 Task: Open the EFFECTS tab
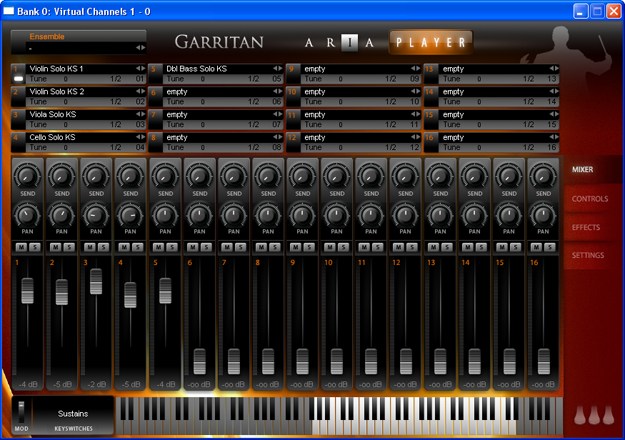586,227
